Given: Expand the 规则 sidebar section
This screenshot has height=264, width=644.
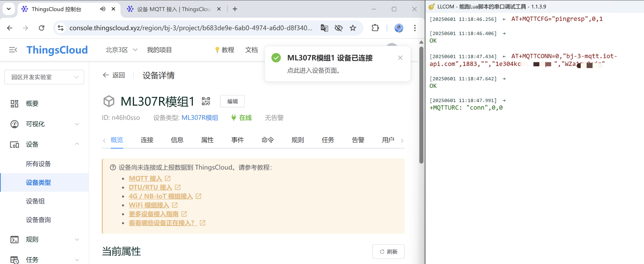Looking at the screenshot, I should click(44, 239).
